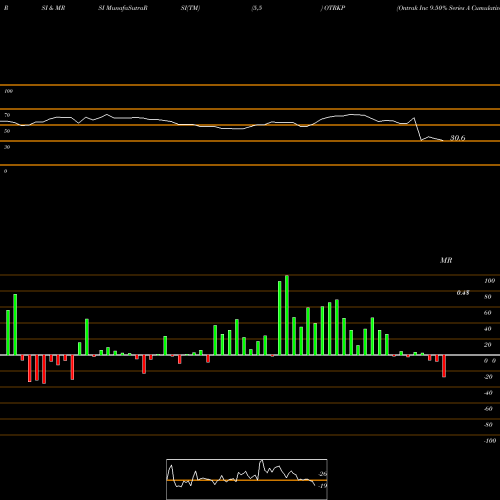Click the 'SI MunafaSutraR' header label
The image size is (500, 500).
pos(123,8)
